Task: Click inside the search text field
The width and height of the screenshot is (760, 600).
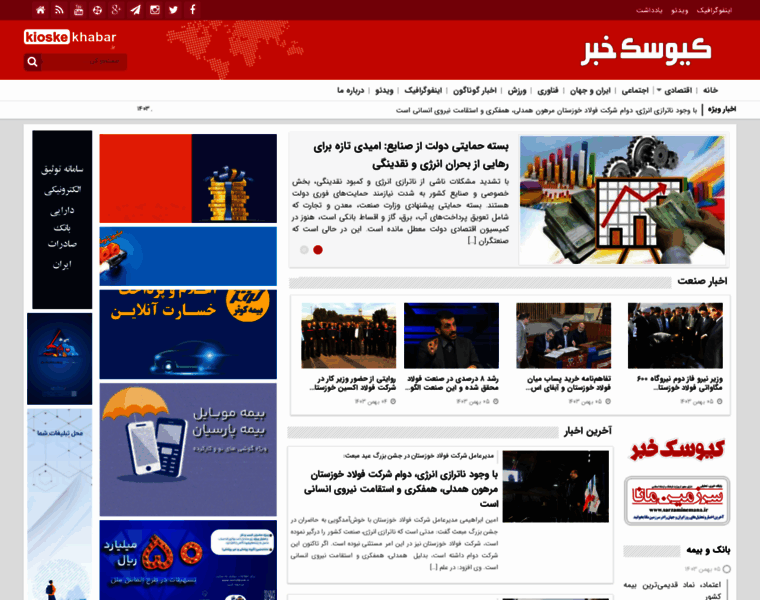Action: click(84, 62)
